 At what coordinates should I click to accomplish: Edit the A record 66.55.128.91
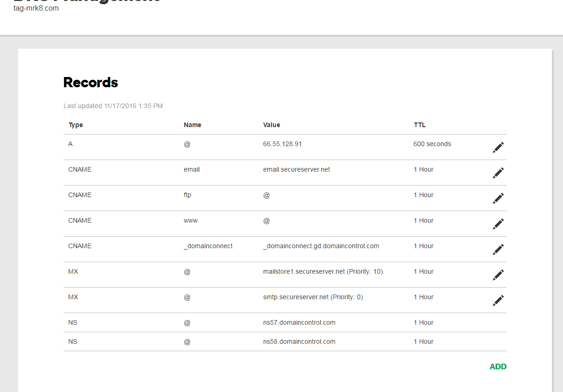[x=498, y=148]
